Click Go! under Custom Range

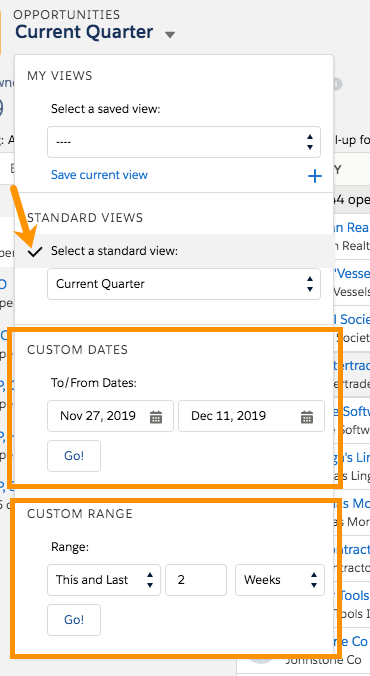74,620
